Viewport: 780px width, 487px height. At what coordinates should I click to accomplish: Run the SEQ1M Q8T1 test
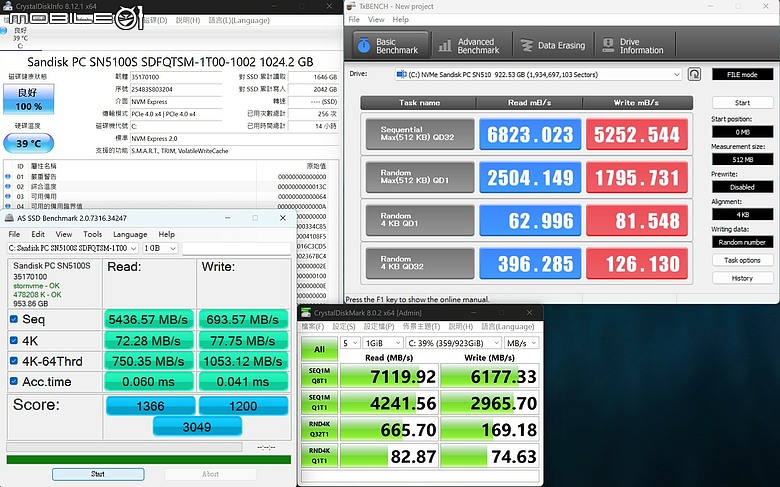[x=318, y=376]
